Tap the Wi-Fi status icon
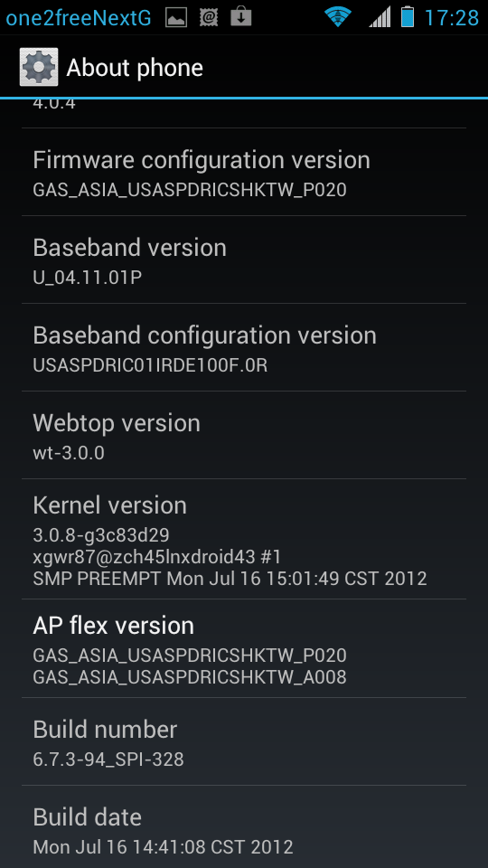The height and width of the screenshot is (868, 488). pyautogui.click(x=338, y=17)
